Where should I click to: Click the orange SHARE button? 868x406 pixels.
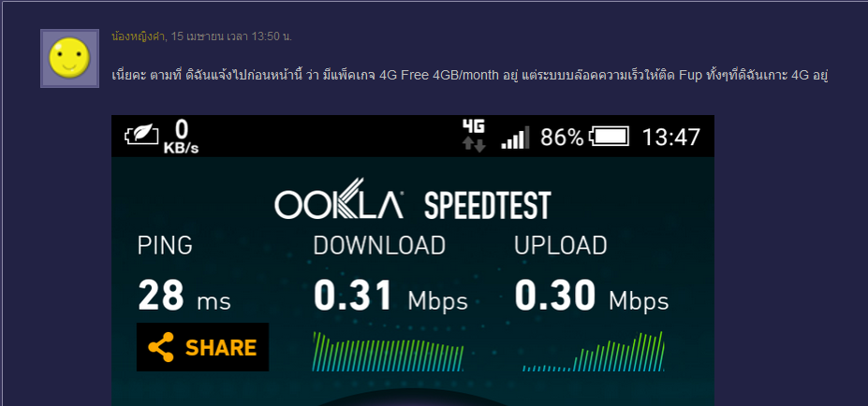click(x=202, y=347)
